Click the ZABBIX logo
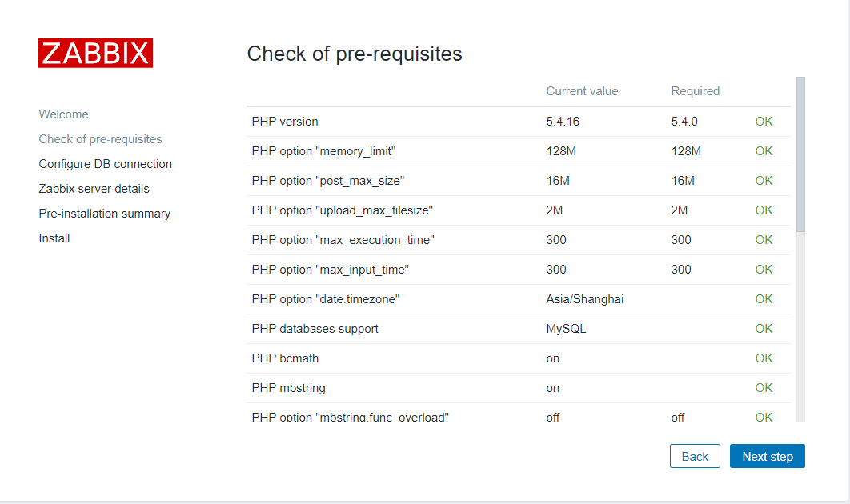This screenshot has height=504, width=850. pos(95,53)
